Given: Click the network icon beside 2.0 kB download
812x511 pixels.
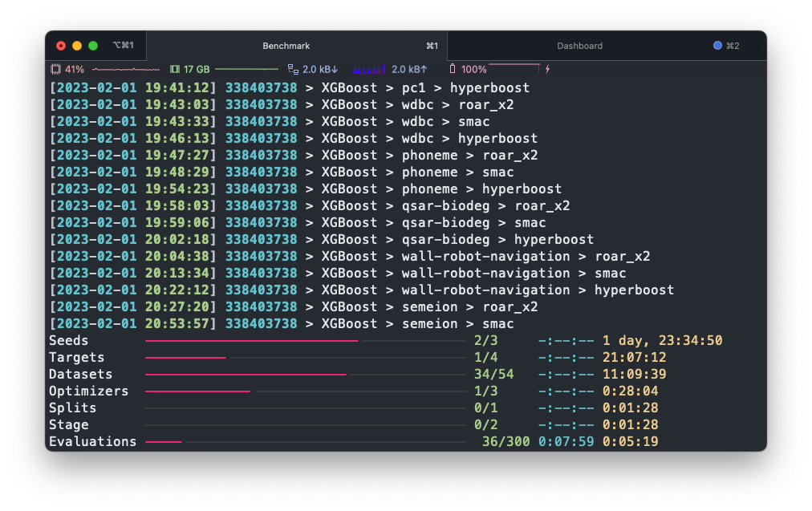Looking at the screenshot, I should (x=293, y=69).
